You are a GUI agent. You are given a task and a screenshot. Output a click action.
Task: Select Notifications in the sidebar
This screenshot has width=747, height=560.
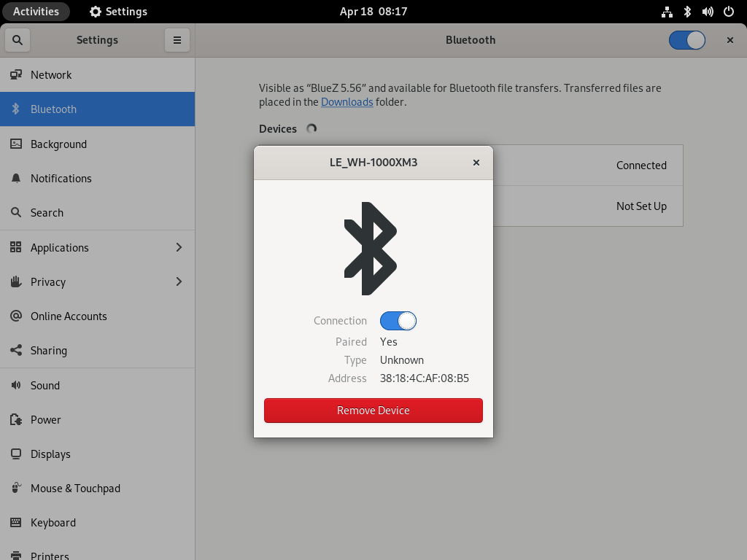[61, 178]
